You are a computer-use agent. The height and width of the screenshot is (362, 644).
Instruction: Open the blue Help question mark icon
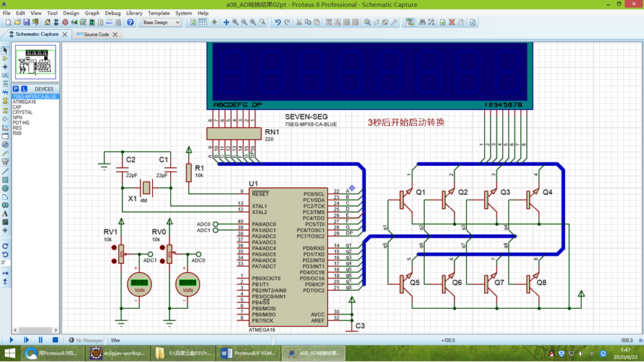tap(130, 22)
